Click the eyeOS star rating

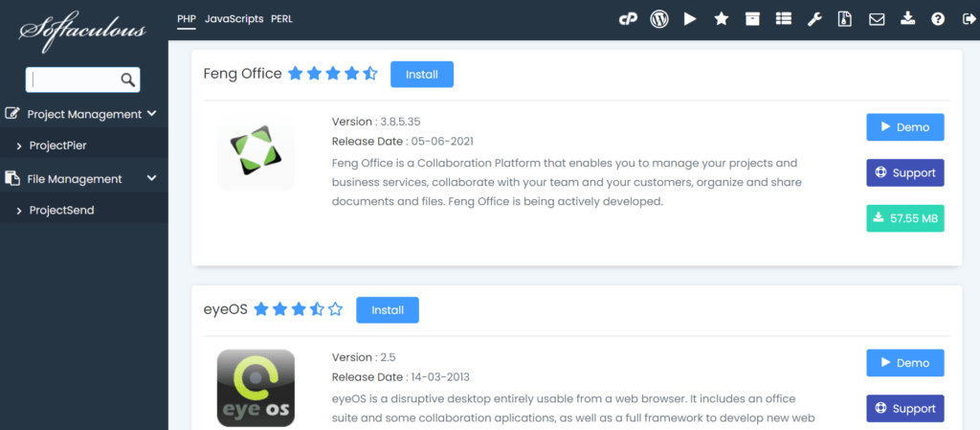click(x=299, y=308)
